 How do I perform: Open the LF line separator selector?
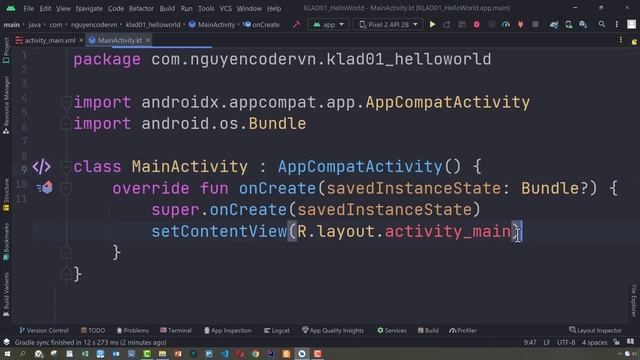[x=547, y=342]
